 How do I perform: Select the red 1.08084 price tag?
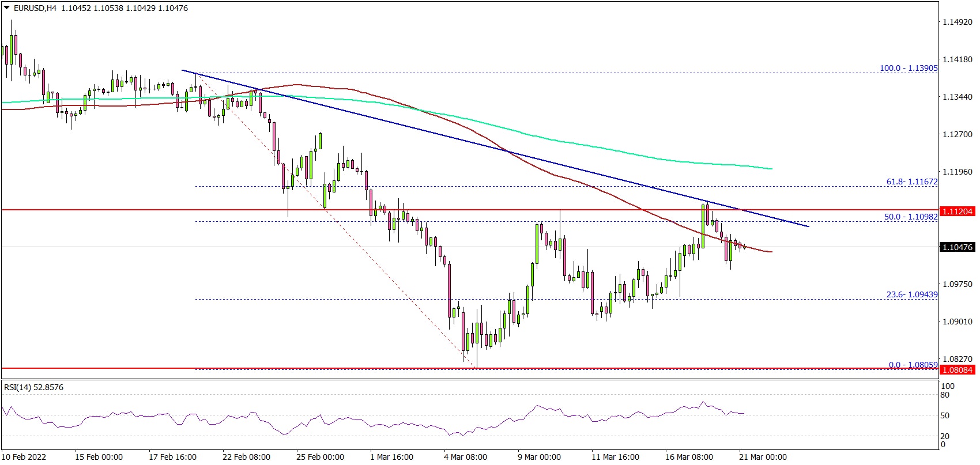[x=957, y=370]
